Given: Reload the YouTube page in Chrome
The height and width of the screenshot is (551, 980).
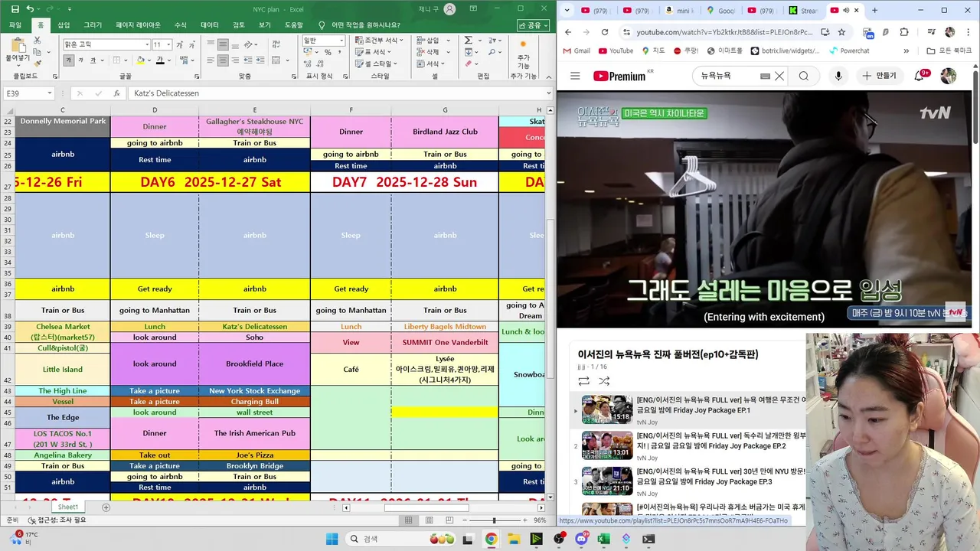Looking at the screenshot, I should click(605, 32).
